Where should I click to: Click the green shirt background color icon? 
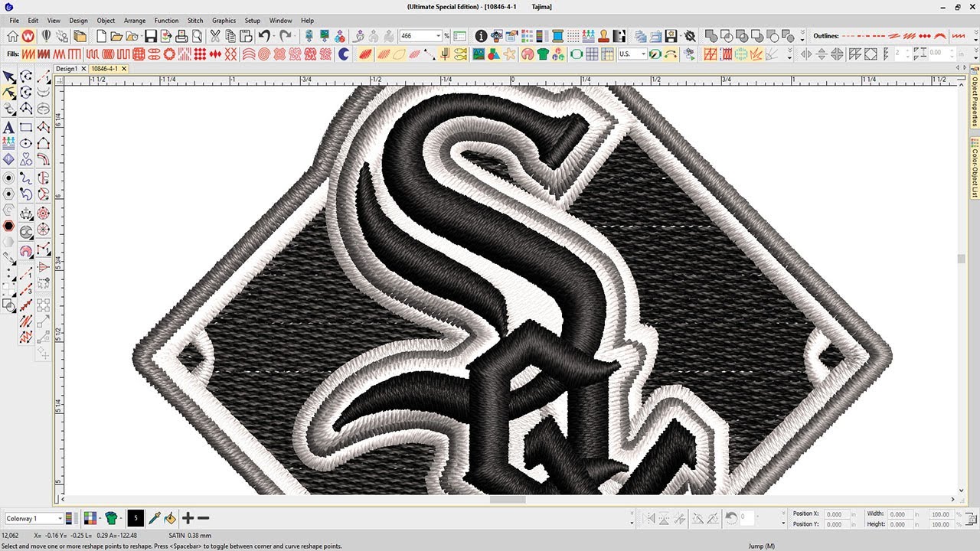click(111, 518)
